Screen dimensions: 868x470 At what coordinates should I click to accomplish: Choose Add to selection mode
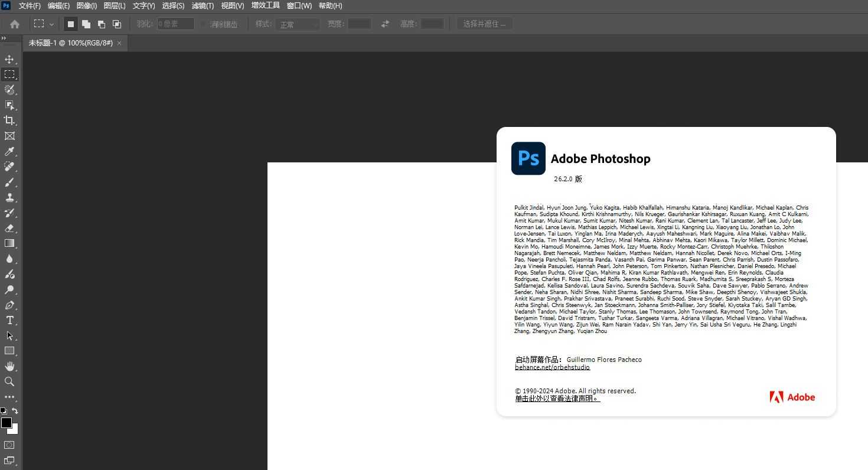(x=86, y=24)
